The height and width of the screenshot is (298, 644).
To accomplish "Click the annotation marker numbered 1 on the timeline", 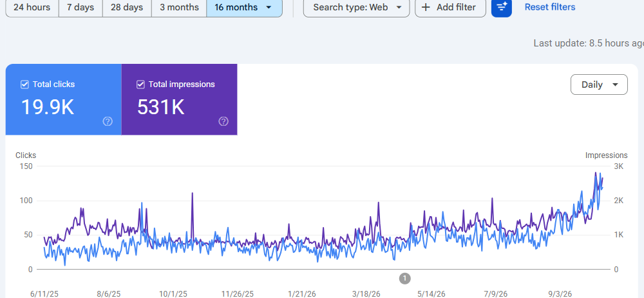I will 404,279.
